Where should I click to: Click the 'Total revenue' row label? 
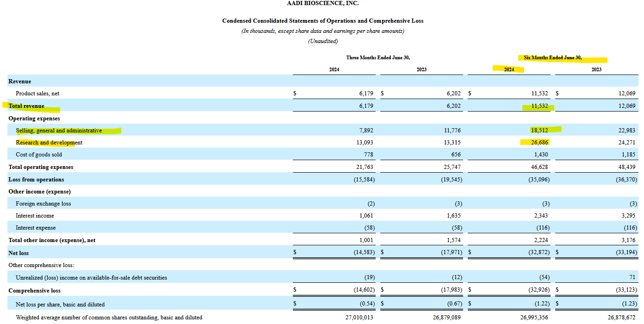[26, 106]
